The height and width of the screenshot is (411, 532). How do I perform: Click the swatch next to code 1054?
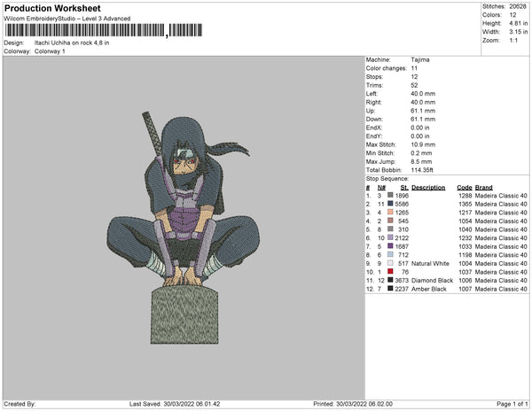[x=390, y=221]
